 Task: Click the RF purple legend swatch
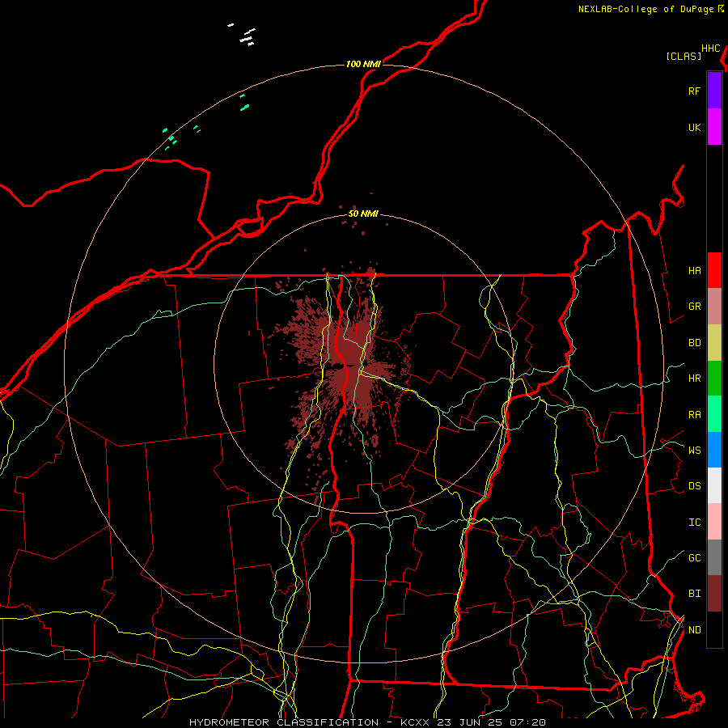coord(714,91)
